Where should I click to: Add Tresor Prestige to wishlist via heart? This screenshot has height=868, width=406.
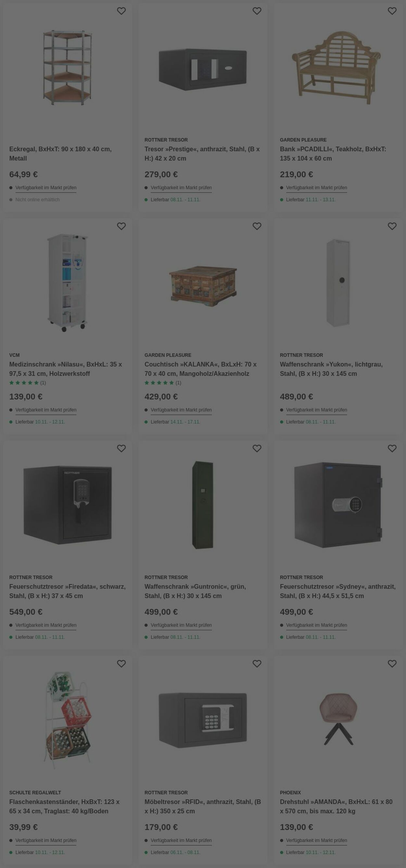pyautogui.click(x=257, y=11)
